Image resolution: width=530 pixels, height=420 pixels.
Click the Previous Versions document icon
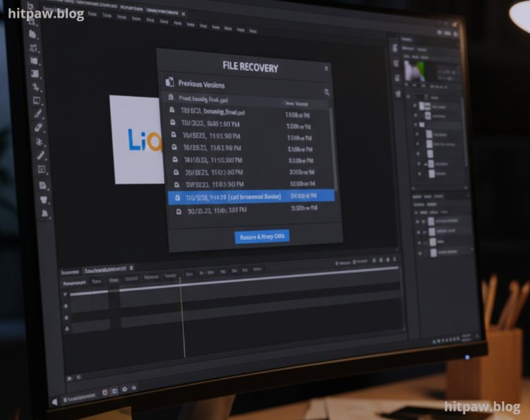tap(170, 83)
